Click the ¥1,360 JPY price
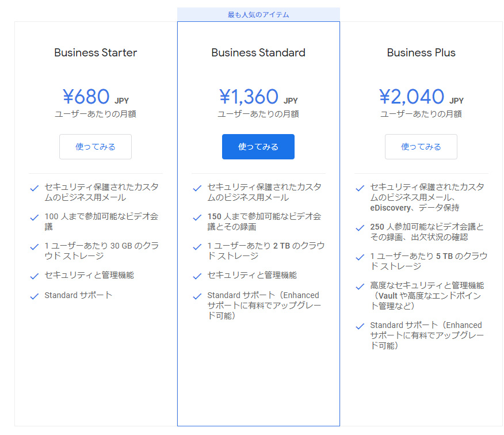 coord(258,97)
